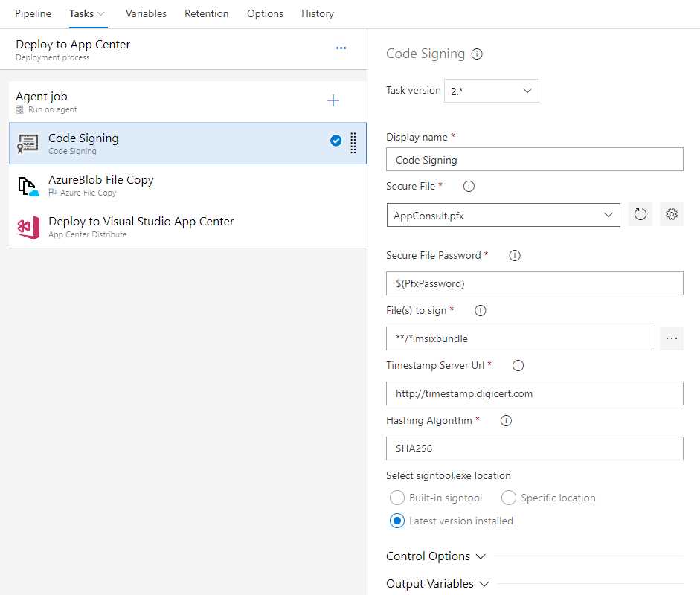
Task: Open the Task version dropdown
Action: click(x=491, y=90)
